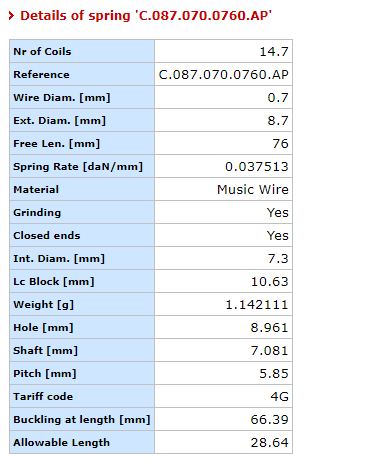
Task: Click the 'Ext. Diam. [mm]' label
Action: click(x=59, y=121)
